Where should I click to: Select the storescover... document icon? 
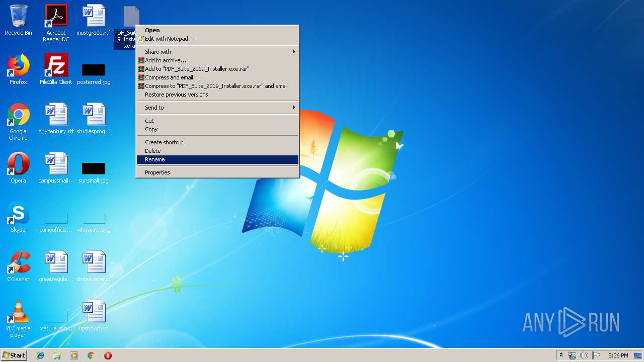point(94,266)
